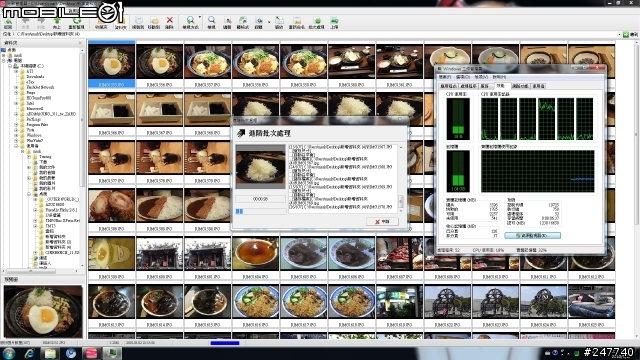This screenshot has width=640, height=360.
Task: Open the File Explorer taskbar icon
Action: 50,353
